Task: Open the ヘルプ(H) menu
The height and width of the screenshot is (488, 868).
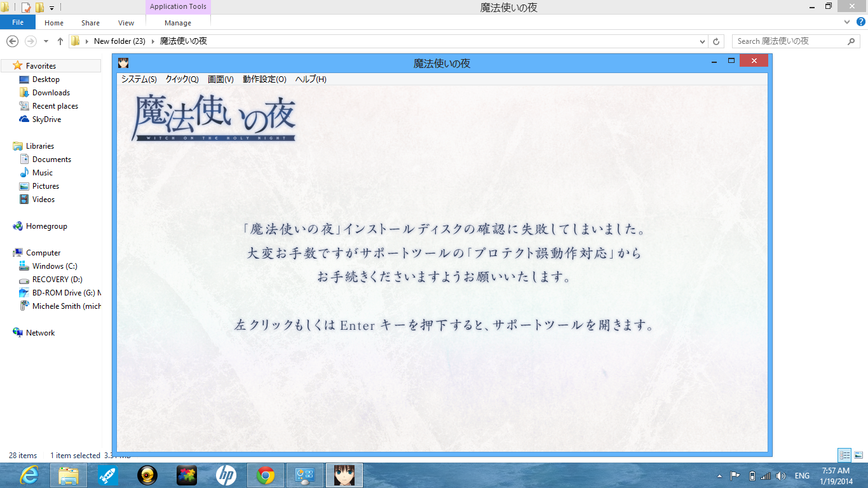Action: click(x=311, y=79)
